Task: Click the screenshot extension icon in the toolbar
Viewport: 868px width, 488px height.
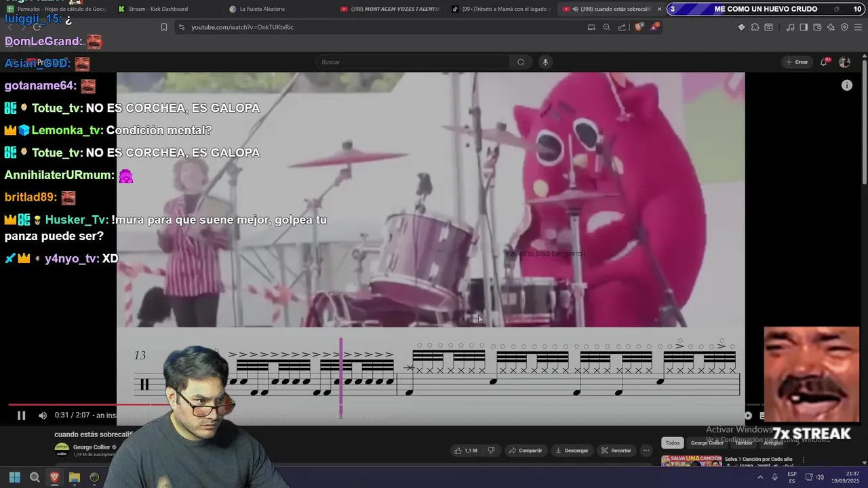Action: click(768, 27)
